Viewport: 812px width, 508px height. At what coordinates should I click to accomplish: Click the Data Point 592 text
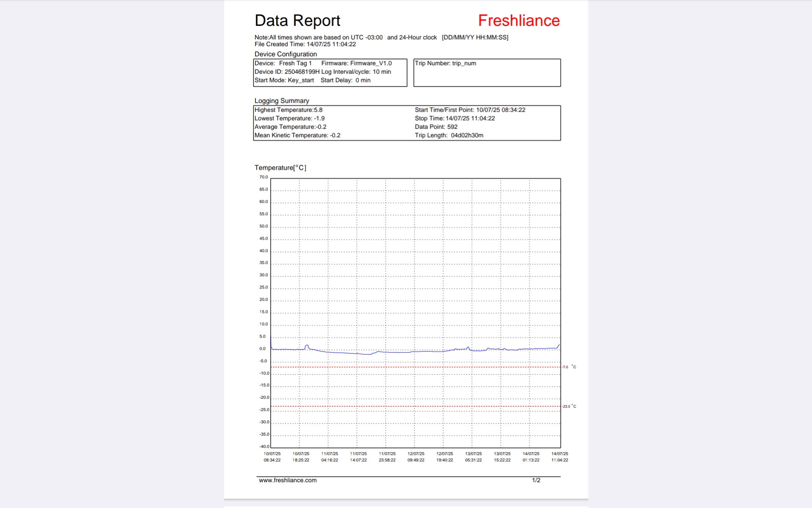coord(436,127)
